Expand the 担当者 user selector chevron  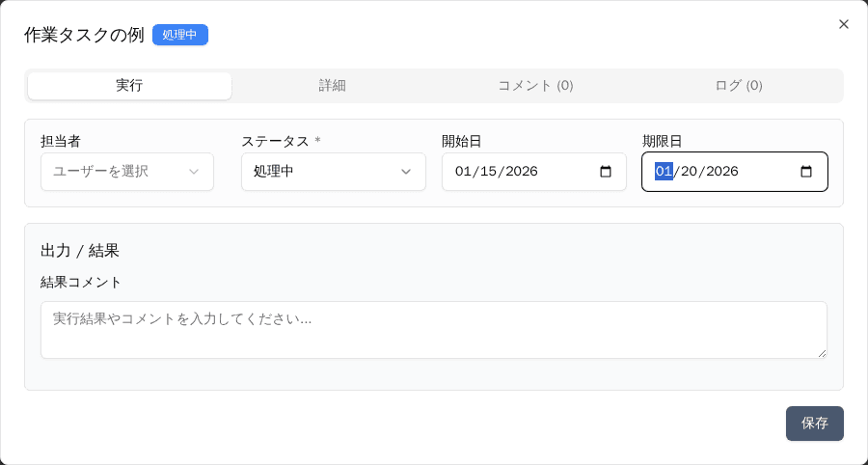click(194, 172)
